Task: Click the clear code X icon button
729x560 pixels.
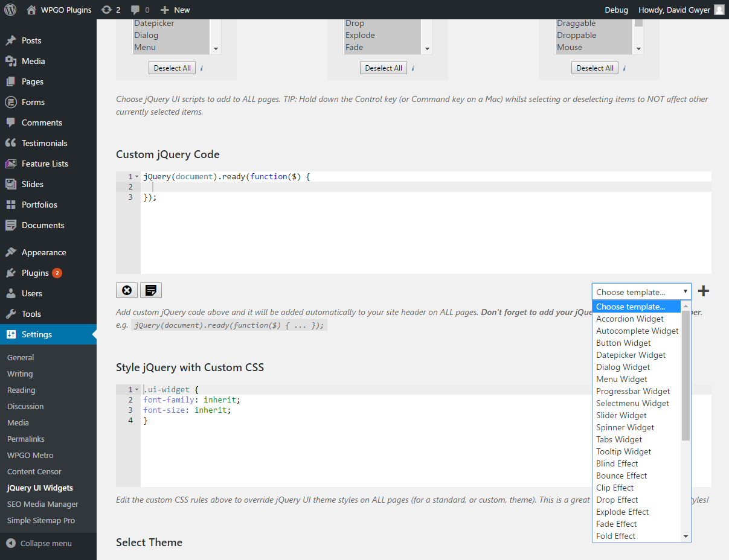Action: pyautogui.click(x=127, y=290)
